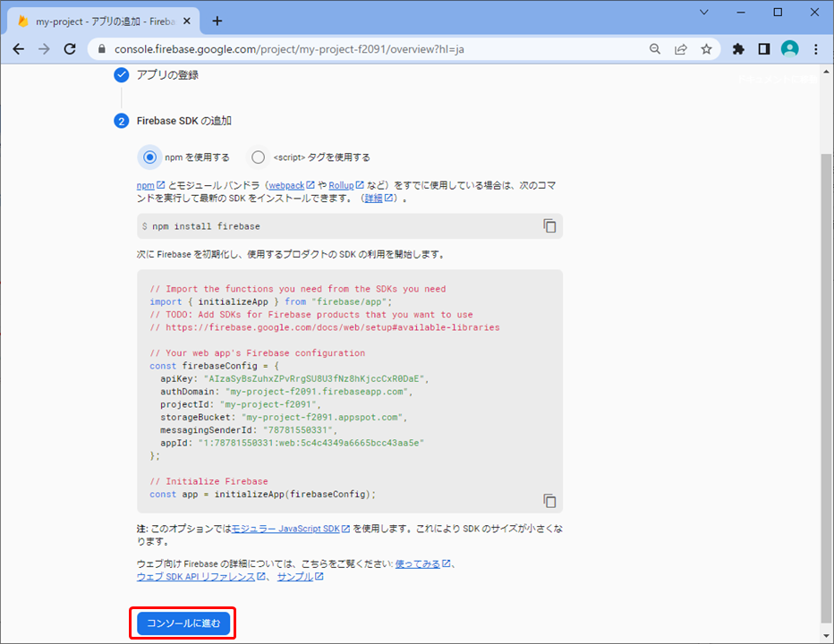The width and height of the screenshot is (834, 644).
Task: Open the zoom magnifier icon in address bar
Action: point(655,49)
